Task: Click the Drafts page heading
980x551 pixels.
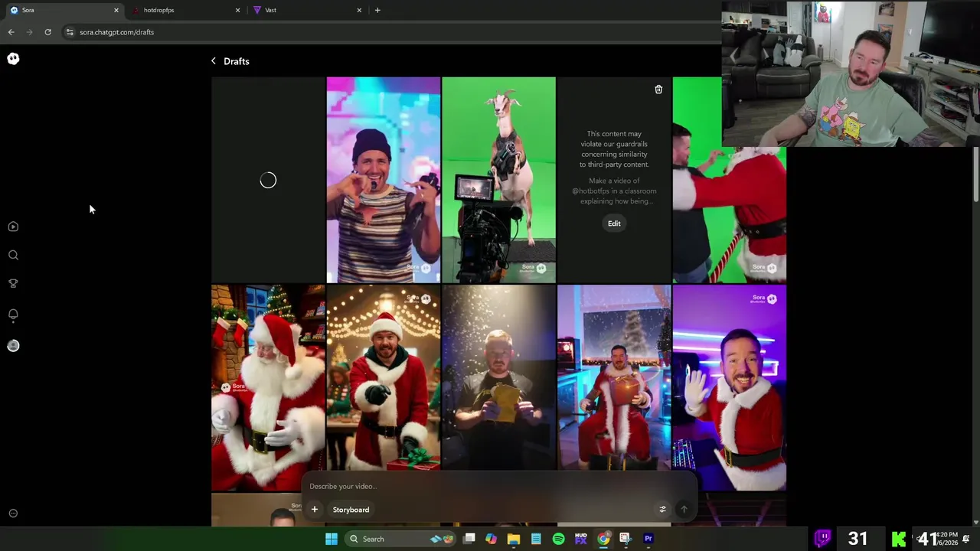Action: click(x=237, y=61)
